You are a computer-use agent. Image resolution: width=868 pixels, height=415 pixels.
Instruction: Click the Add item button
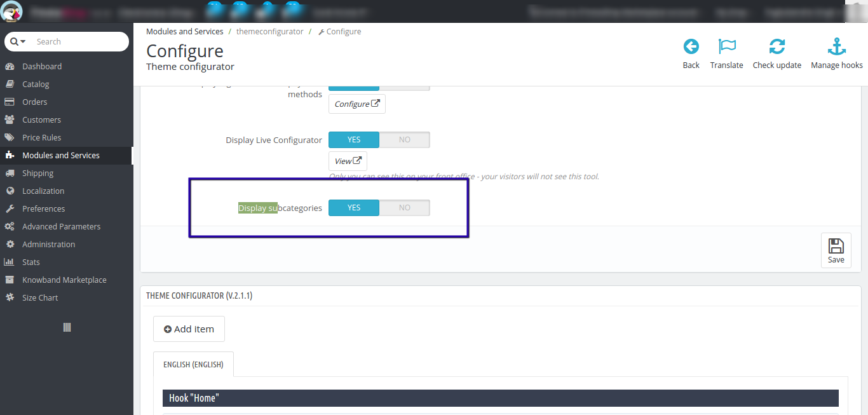click(189, 329)
